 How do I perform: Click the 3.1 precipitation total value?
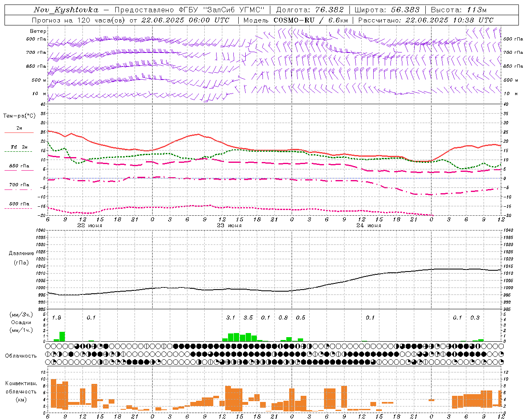coord(231,317)
